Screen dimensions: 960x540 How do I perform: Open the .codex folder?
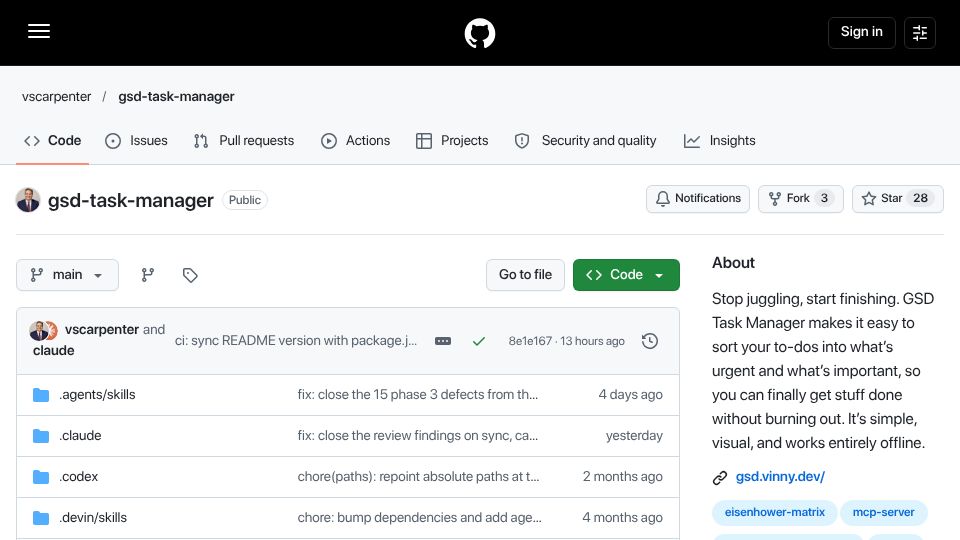tap(78, 477)
